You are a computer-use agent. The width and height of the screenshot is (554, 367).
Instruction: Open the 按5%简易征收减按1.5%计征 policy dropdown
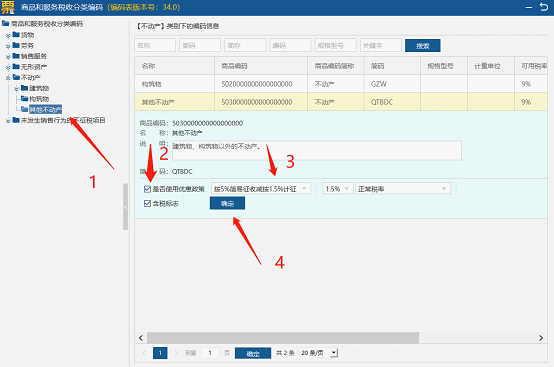pyautogui.click(x=261, y=189)
